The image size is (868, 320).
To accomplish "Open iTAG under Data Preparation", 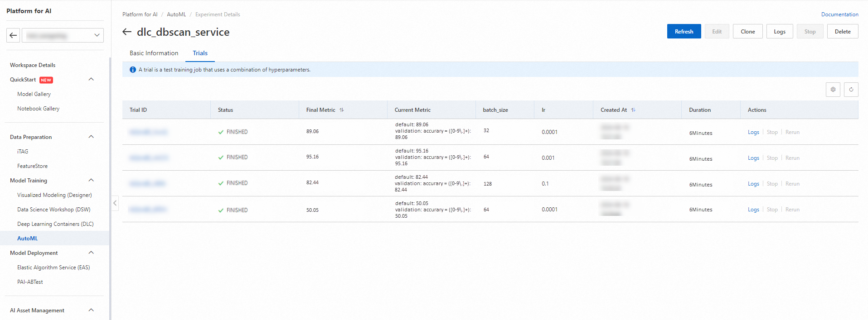I will pyautogui.click(x=23, y=152).
